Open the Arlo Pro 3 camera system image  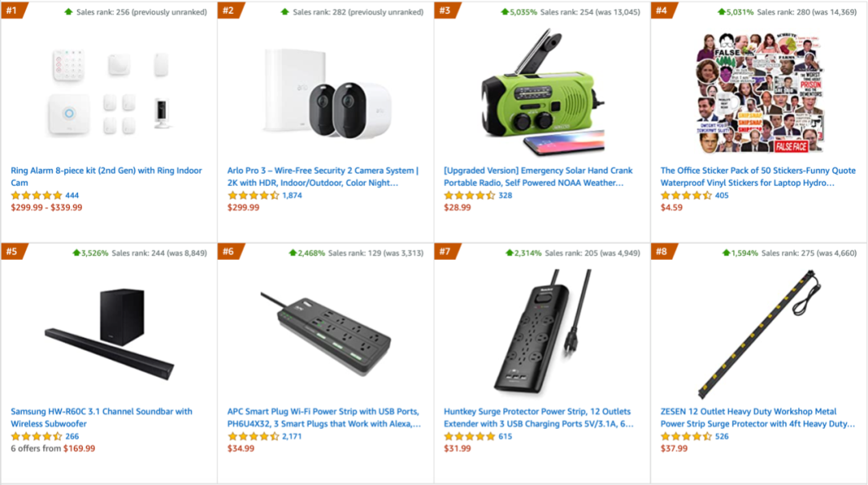(x=327, y=92)
